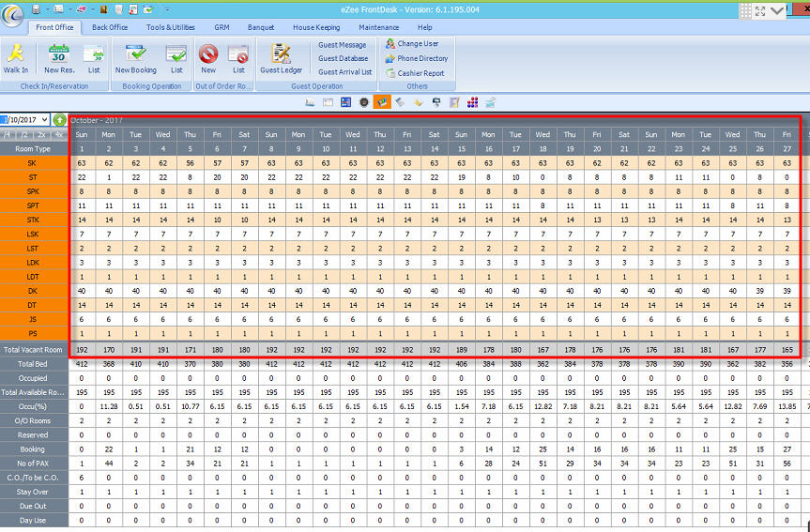Open the GRM tab
The width and height of the screenshot is (810, 532).
click(x=222, y=27)
